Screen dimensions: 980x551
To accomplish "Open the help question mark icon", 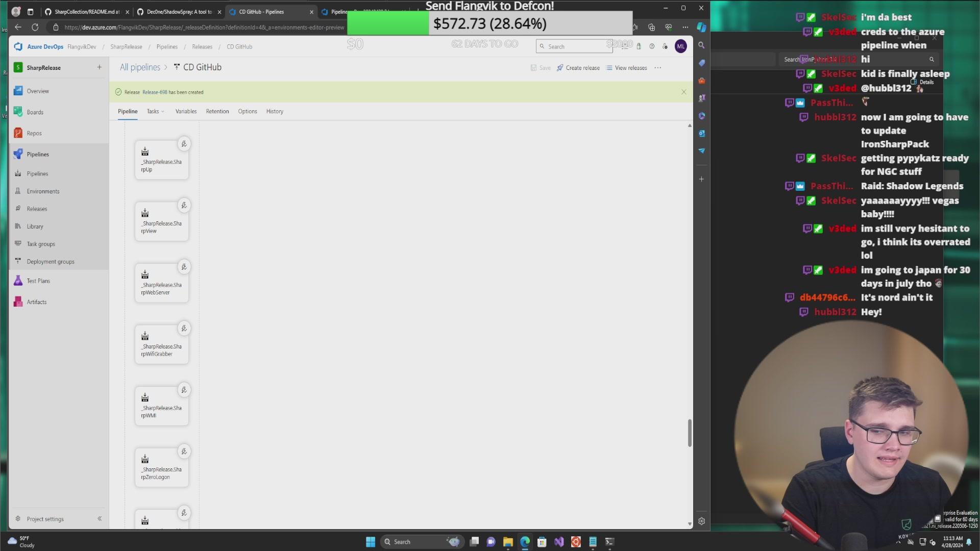I will [x=652, y=46].
